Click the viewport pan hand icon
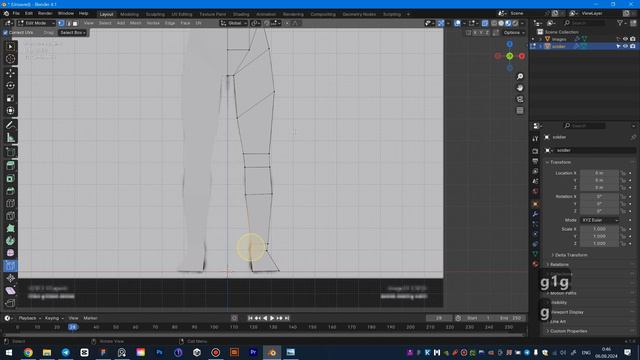This screenshot has width=640, height=360. click(520, 88)
